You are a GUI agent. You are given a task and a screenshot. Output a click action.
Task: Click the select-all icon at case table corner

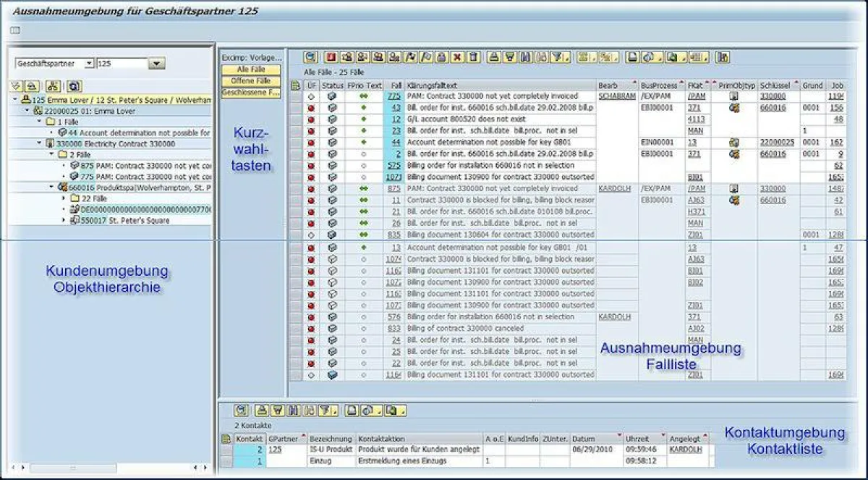pos(295,85)
